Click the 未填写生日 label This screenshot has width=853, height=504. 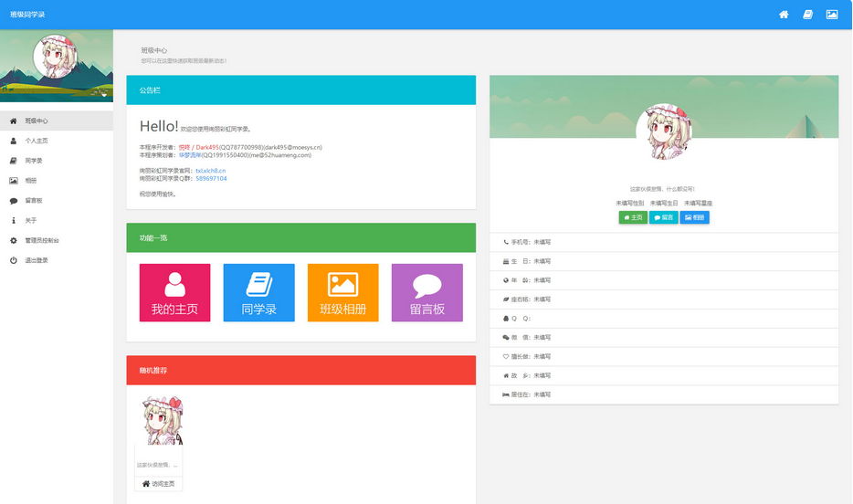pos(664,204)
